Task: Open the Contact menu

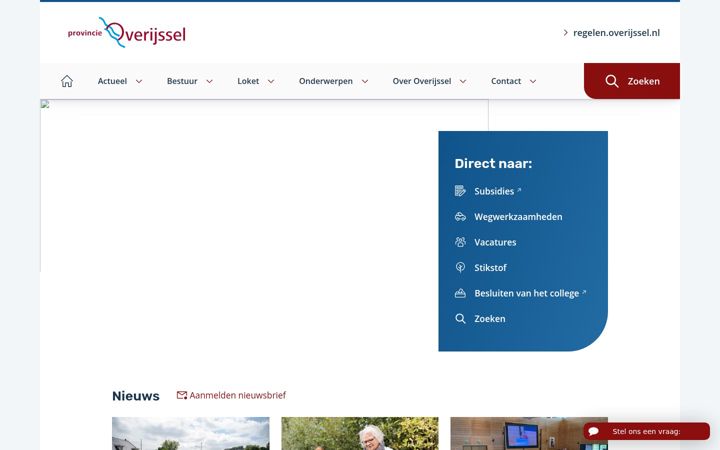Action: 506,81
